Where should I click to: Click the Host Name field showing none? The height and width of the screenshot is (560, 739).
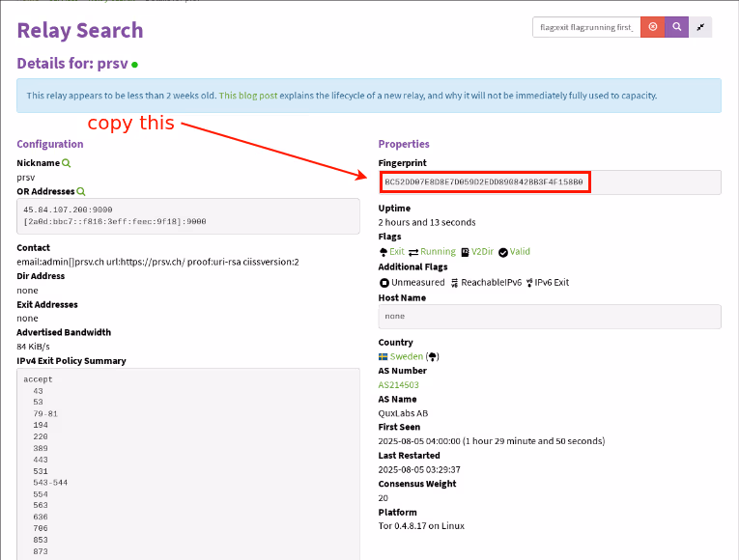(x=549, y=317)
